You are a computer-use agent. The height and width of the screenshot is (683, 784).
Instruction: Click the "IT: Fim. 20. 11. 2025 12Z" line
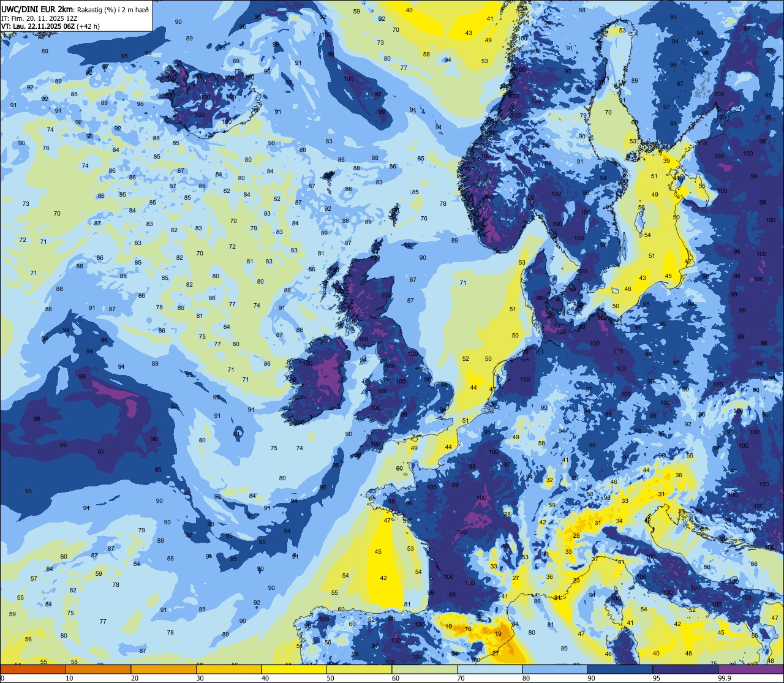[x=39, y=18]
